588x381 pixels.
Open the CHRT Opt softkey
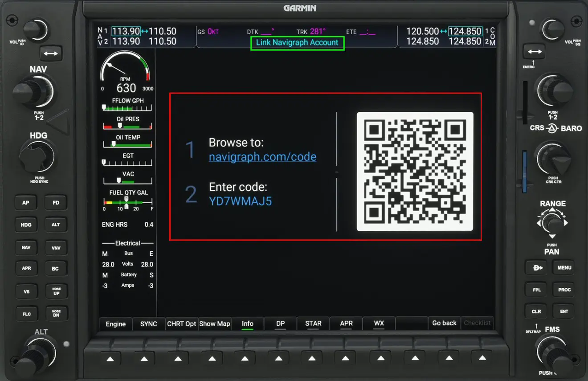[x=181, y=324]
